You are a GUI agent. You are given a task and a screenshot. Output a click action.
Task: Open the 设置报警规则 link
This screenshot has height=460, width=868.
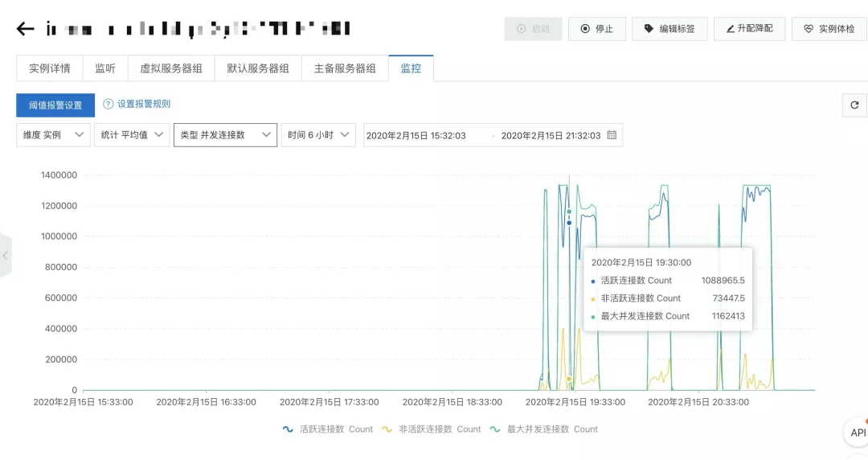point(144,104)
